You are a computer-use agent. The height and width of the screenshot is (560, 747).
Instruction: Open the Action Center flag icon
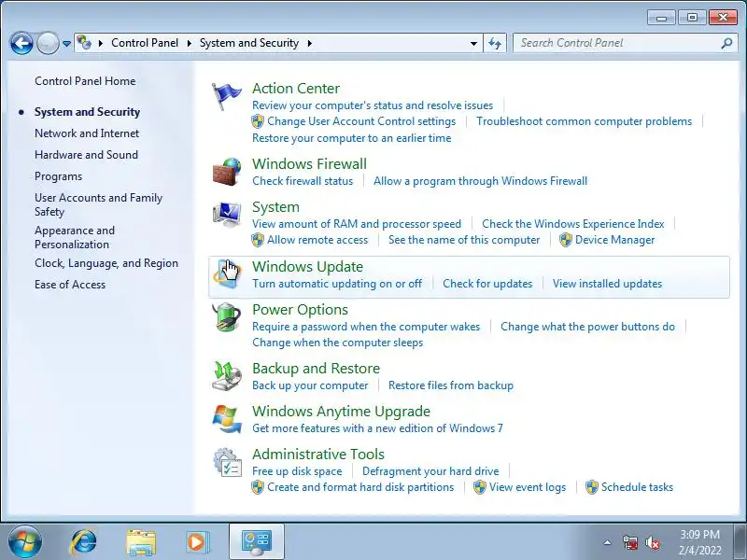[x=226, y=96]
